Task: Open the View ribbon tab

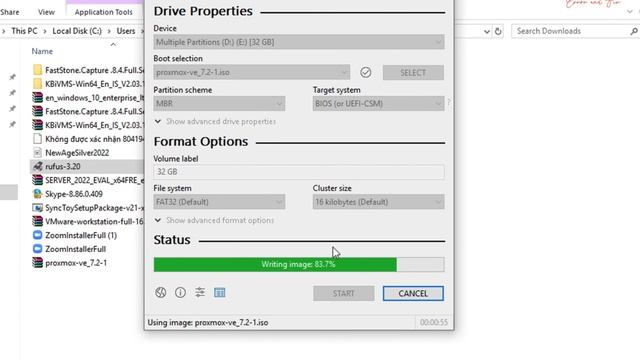Action: coord(46,12)
